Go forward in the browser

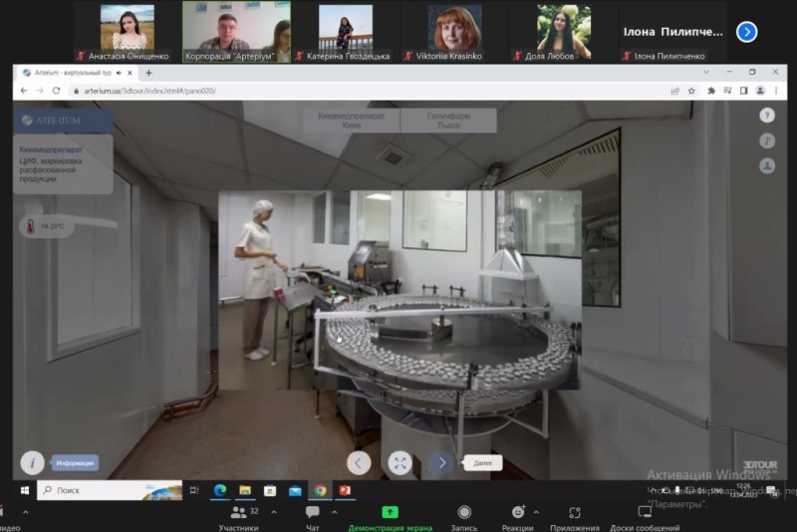click(40, 91)
